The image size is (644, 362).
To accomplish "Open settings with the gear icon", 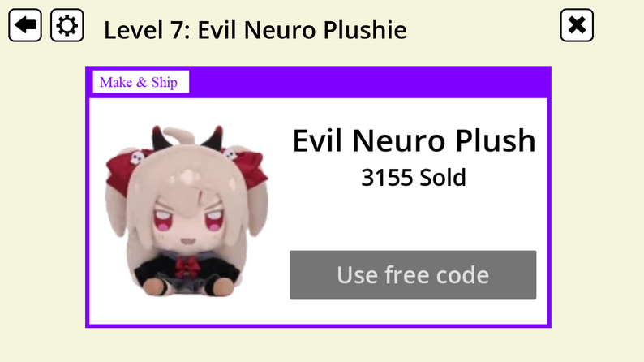I will 67,25.
